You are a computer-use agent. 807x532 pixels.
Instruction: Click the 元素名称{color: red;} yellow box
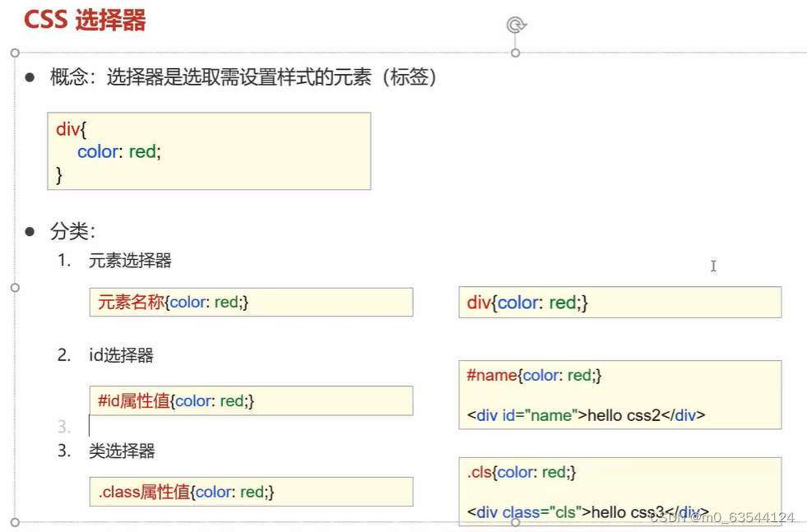pyautogui.click(x=251, y=302)
